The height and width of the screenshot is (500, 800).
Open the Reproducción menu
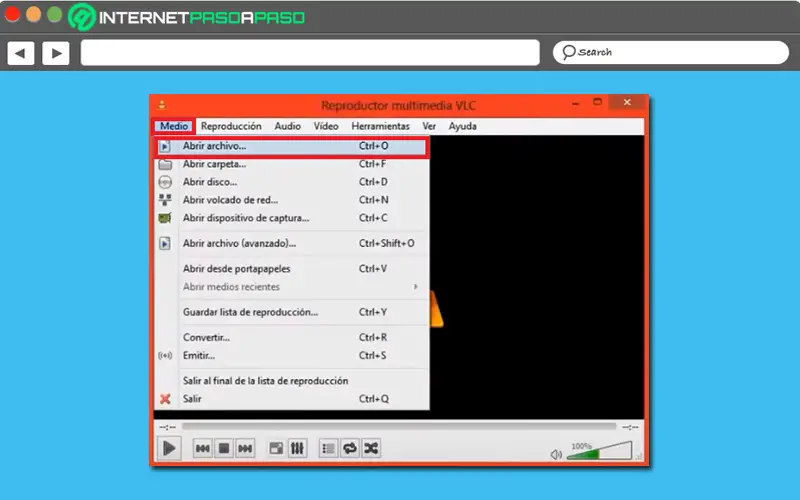click(x=231, y=126)
